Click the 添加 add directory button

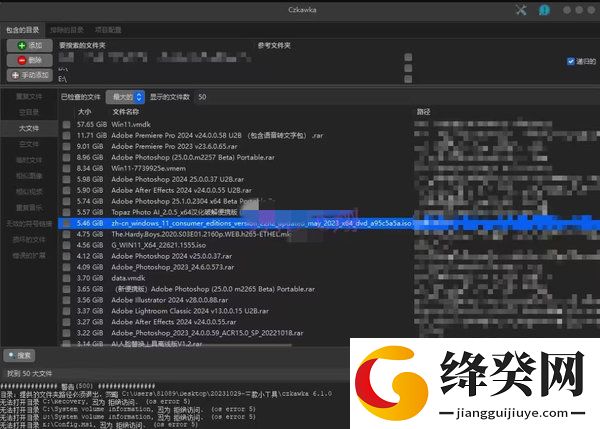tap(29, 46)
